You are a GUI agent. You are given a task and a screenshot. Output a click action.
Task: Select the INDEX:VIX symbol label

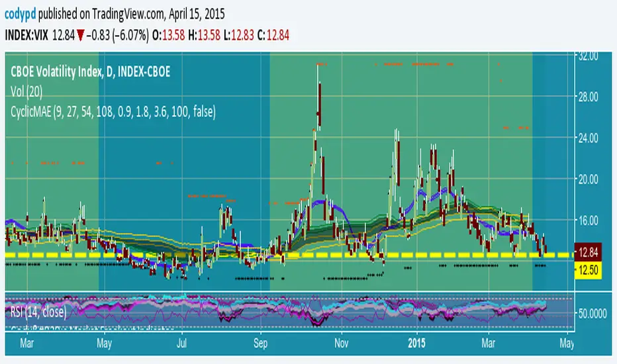(x=26, y=36)
